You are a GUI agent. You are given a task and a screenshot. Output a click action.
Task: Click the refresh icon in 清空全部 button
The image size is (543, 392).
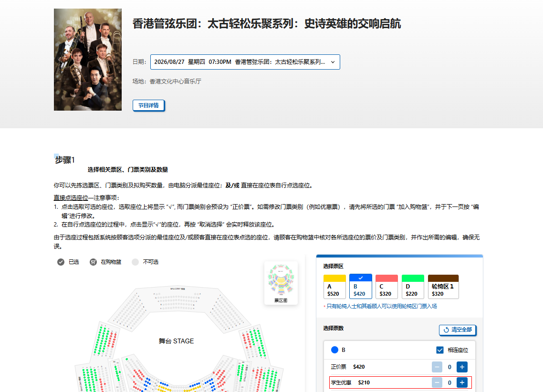tap(447, 330)
